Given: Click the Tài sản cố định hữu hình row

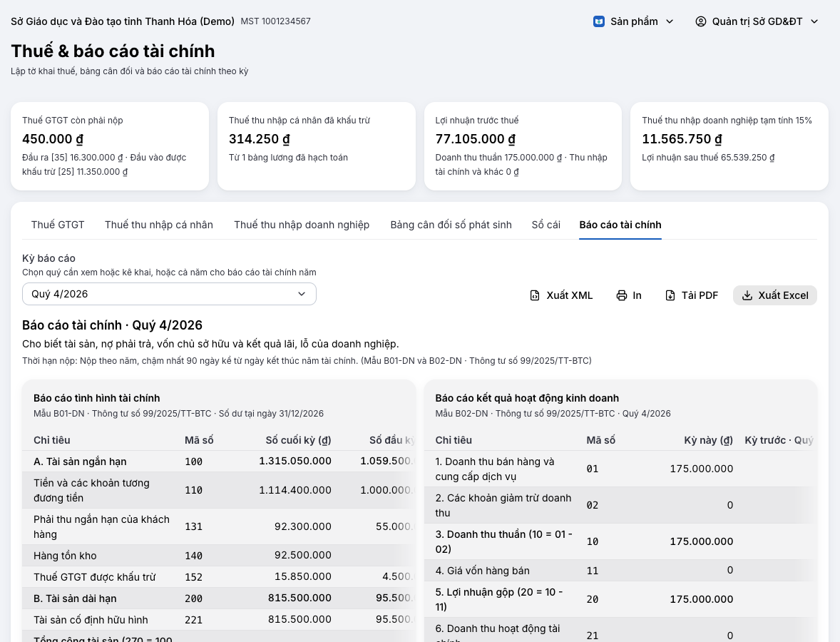Looking at the screenshot, I should [x=219, y=620].
